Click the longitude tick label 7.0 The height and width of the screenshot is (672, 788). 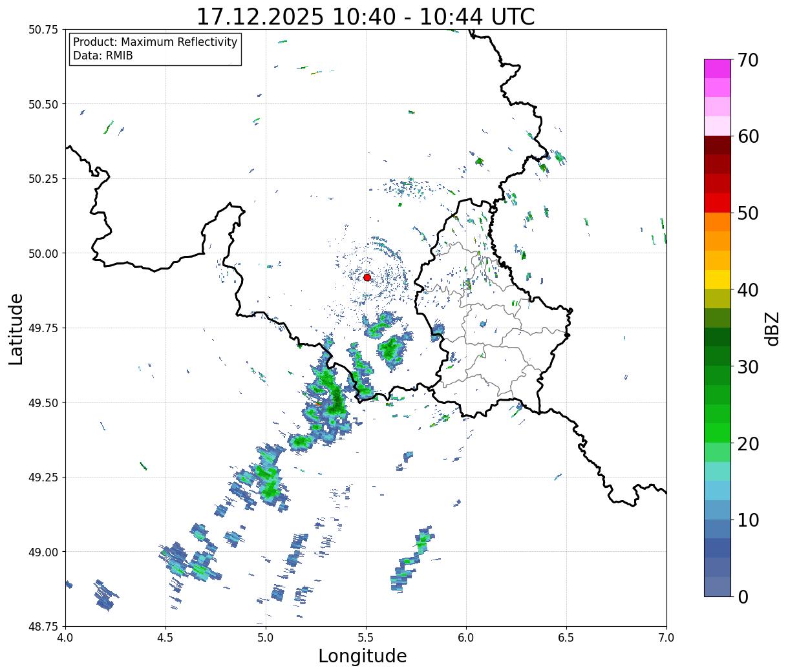pos(666,638)
